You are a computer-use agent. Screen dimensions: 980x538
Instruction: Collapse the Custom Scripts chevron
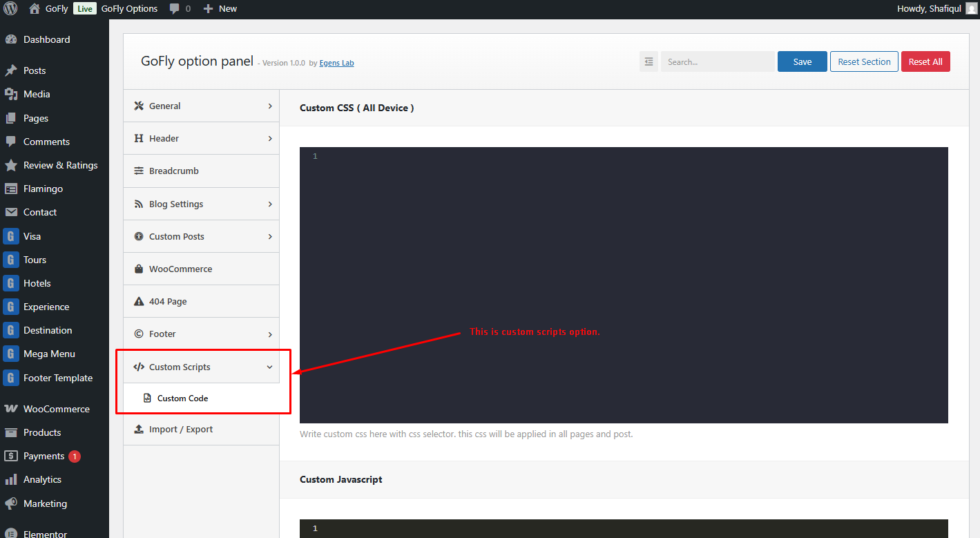pos(270,367)
